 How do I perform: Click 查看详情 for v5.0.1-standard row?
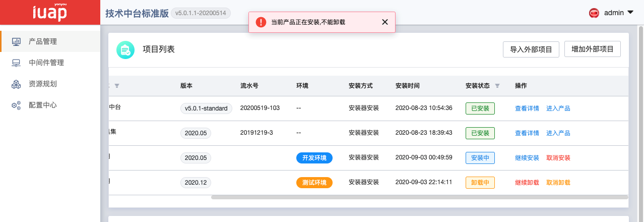coord(527,108)
